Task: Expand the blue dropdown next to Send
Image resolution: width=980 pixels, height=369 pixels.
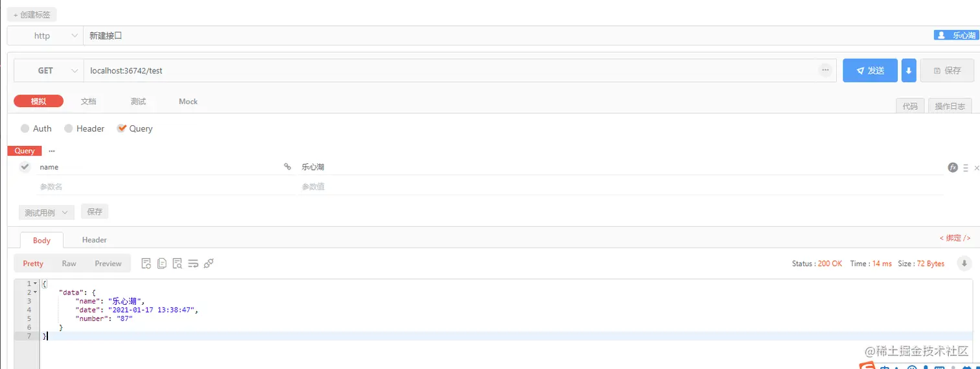Action: [x=909, y=71]
